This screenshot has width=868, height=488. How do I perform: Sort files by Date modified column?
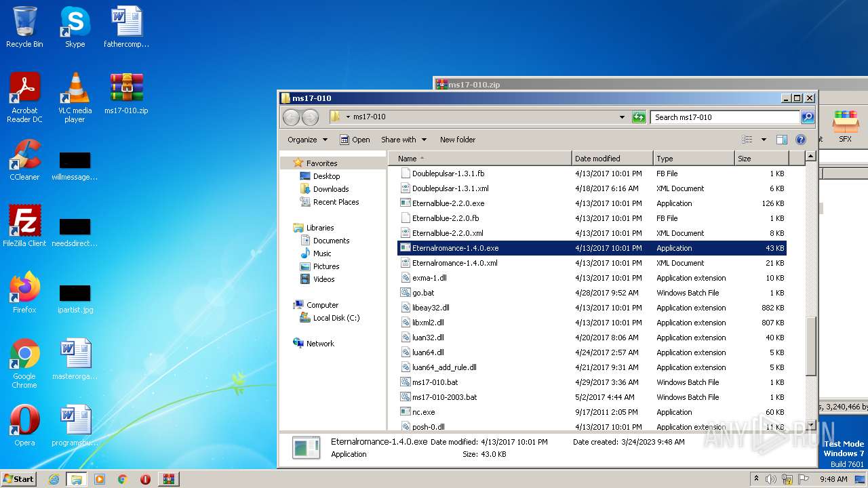612,159
